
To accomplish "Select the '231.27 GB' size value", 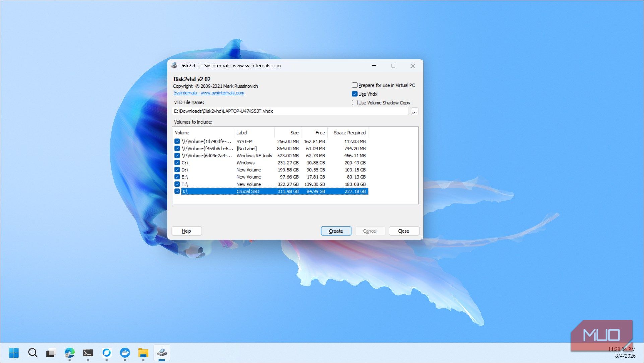I will click(288, 163).
